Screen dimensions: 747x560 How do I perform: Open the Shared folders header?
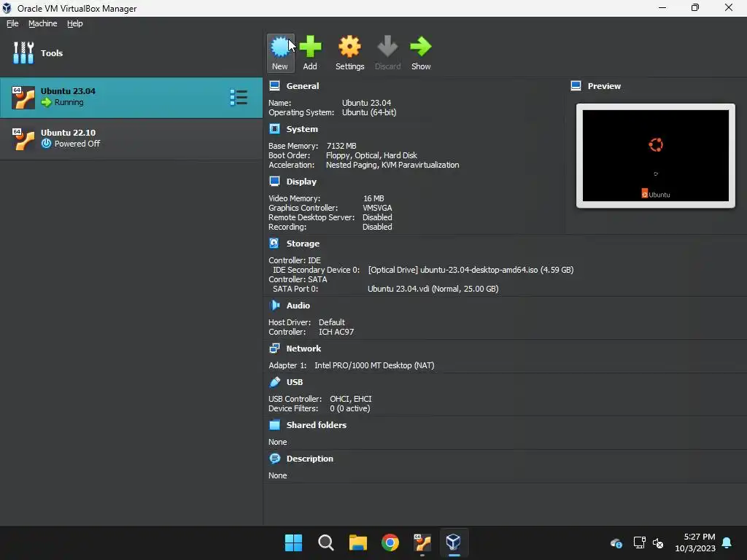[317, 425]
